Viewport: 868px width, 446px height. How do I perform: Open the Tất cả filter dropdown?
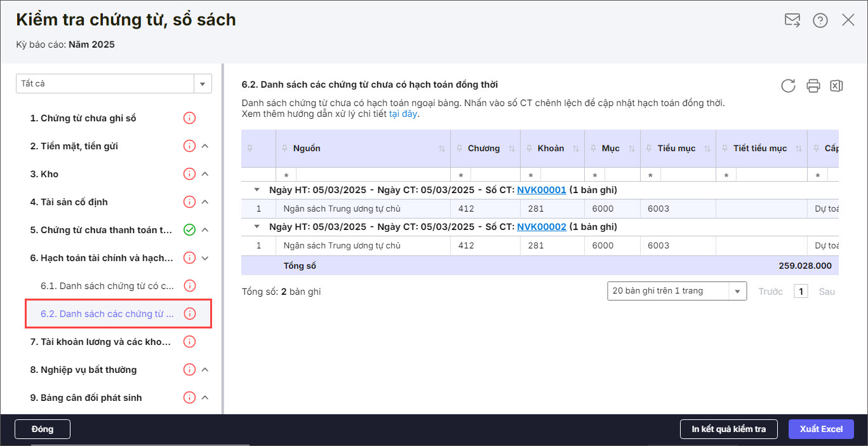pos(203,84)
